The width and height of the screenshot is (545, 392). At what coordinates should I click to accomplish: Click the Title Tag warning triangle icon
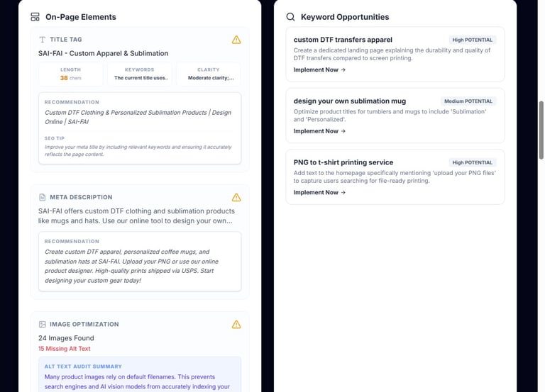[236, 40]
